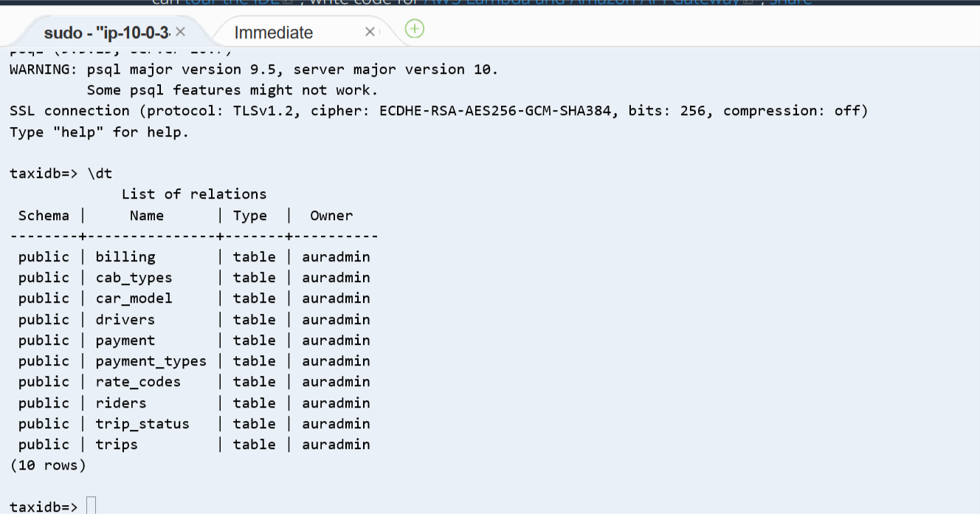
Task: Click the rate_codes table name
Action: point(138,382)
